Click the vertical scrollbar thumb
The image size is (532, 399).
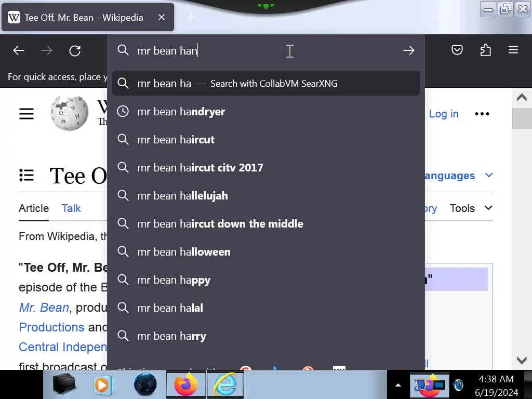[x=522, y=118]
